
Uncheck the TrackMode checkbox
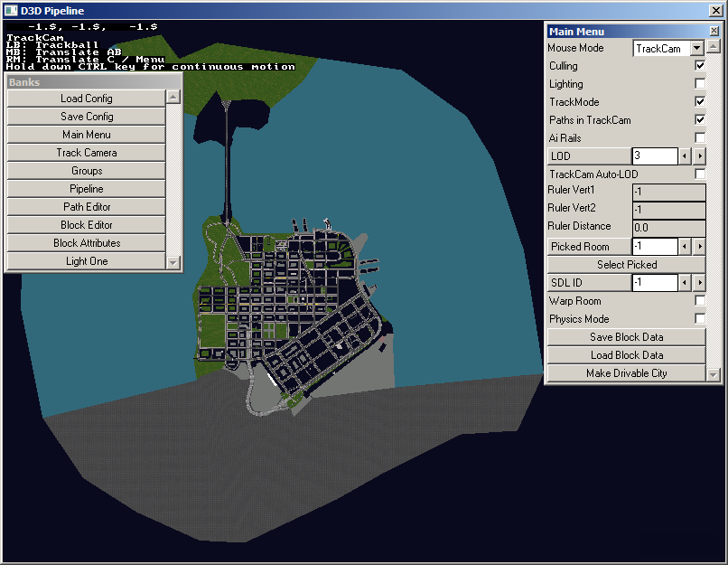pyautogui.click(x=700, y=102)
